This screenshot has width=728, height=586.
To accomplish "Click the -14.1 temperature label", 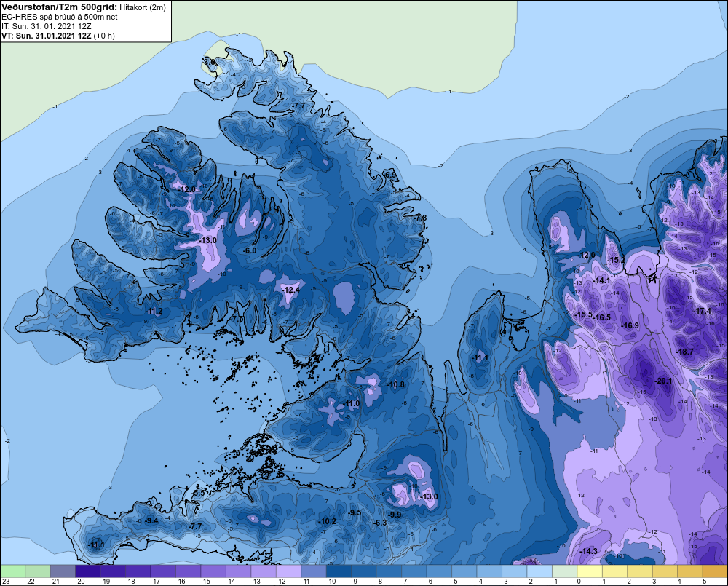I will pos(601,280).
